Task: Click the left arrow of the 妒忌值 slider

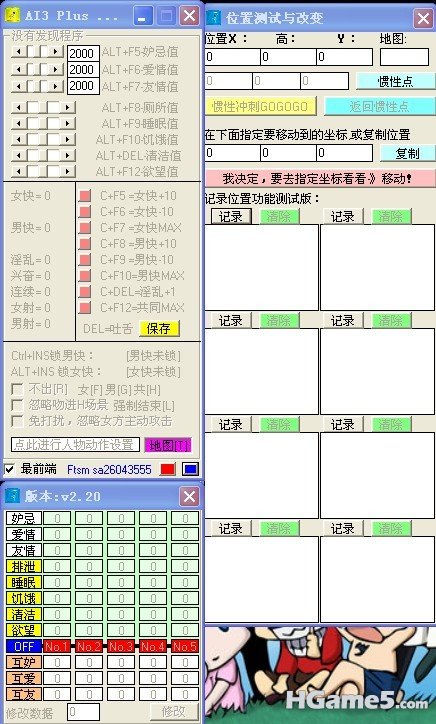Action: tap(18, 51)
